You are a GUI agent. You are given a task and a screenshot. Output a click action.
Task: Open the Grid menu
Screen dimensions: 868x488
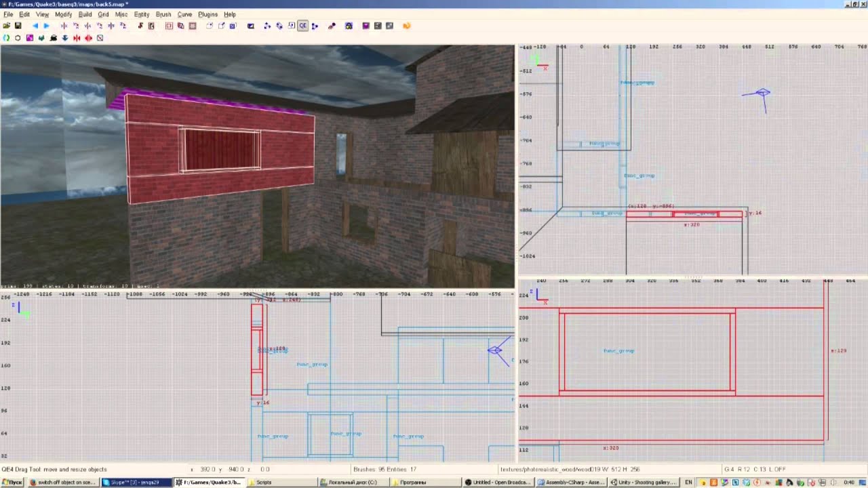pyautogui.click(x=103, y=14)
